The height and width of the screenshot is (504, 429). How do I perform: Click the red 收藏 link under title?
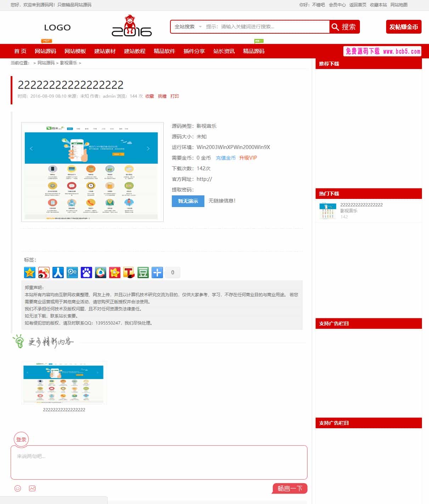(149, 96)
